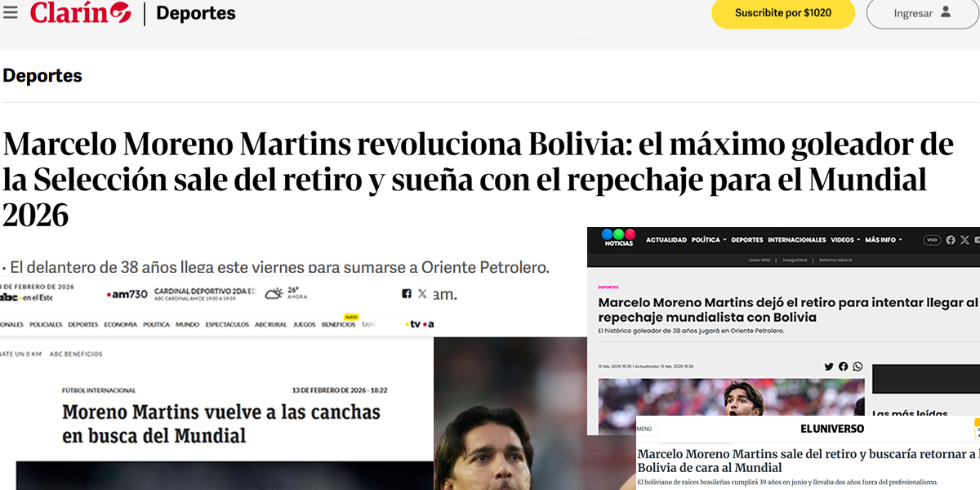The height and width of the screenshot is (490, 980).
Task: Click the ABC header Facebook icon
Action: (407, 293)
